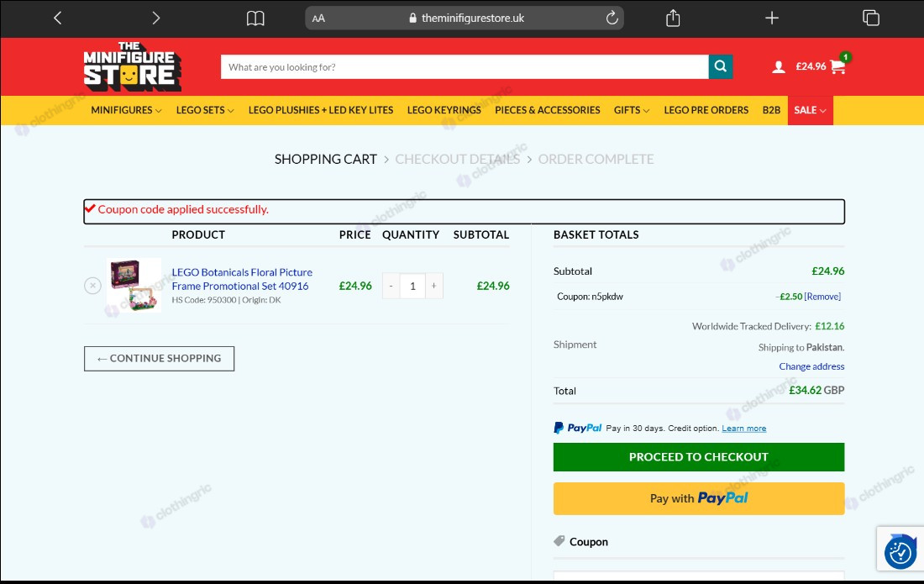Decrease quantity with minus button
Viewport: 924px width, 584px height.
click(x=391, y=286)
